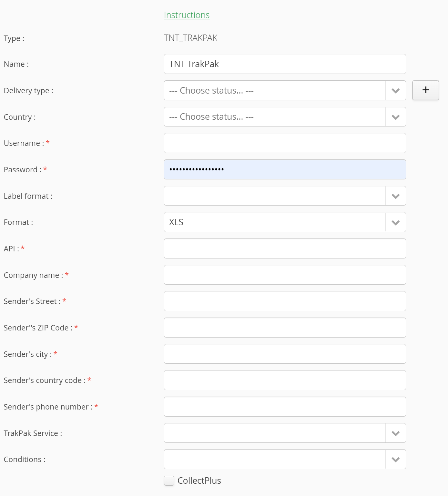Image resolution: width=448 pixels, height=496 pixels.
Task: Open the Country dropdown
Action: [285, 117]
